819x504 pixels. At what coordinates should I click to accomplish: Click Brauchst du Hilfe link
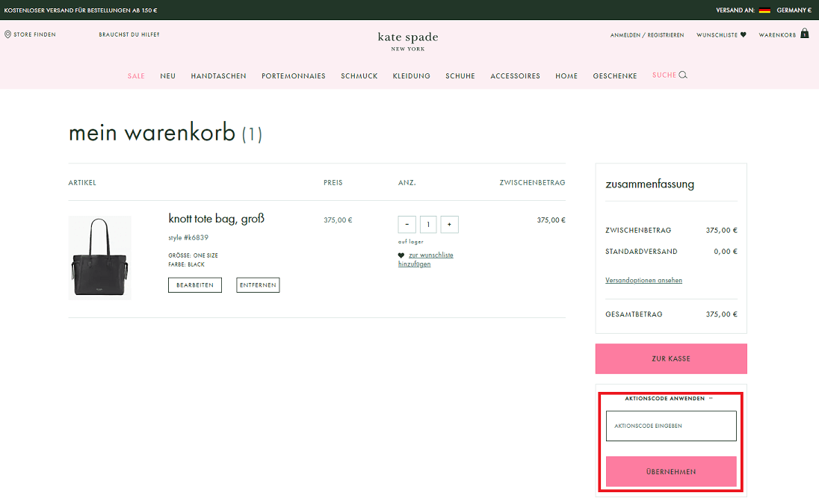(129, 34)
